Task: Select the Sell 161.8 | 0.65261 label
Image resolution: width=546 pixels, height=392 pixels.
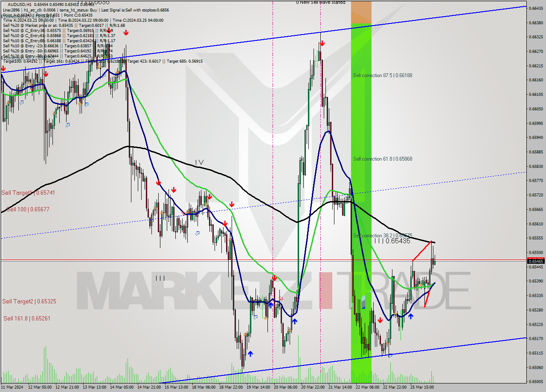Action: [x=27, y=318]
